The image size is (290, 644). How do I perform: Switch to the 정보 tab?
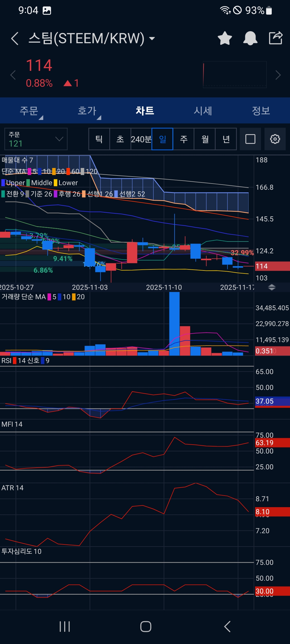[x=261, y=111]
